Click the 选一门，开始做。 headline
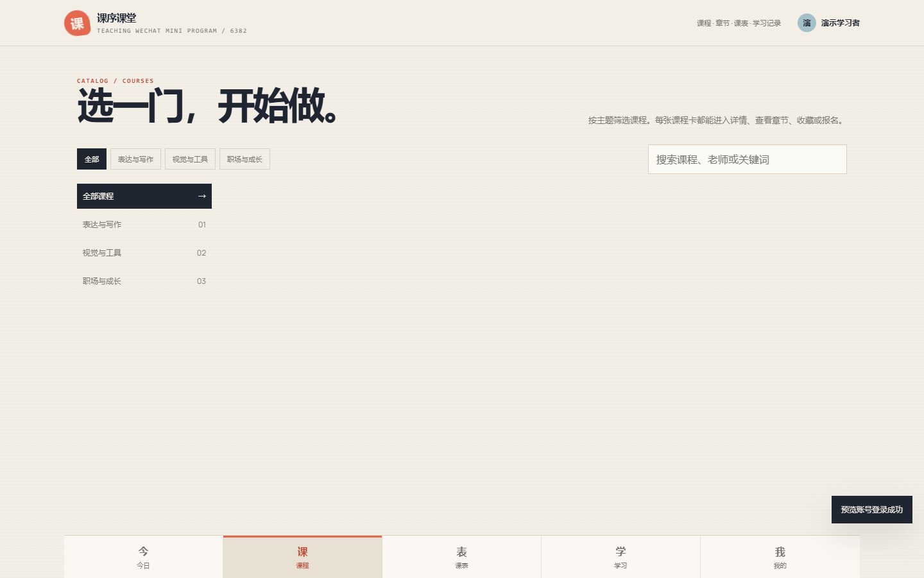The width and height of the screenshot is (924, 578). tap(208, 106)
